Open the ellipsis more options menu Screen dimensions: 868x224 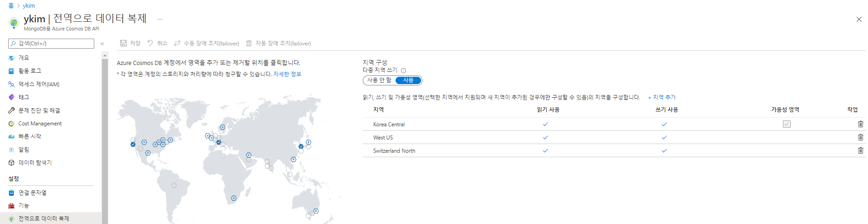(x=160, y=19)
